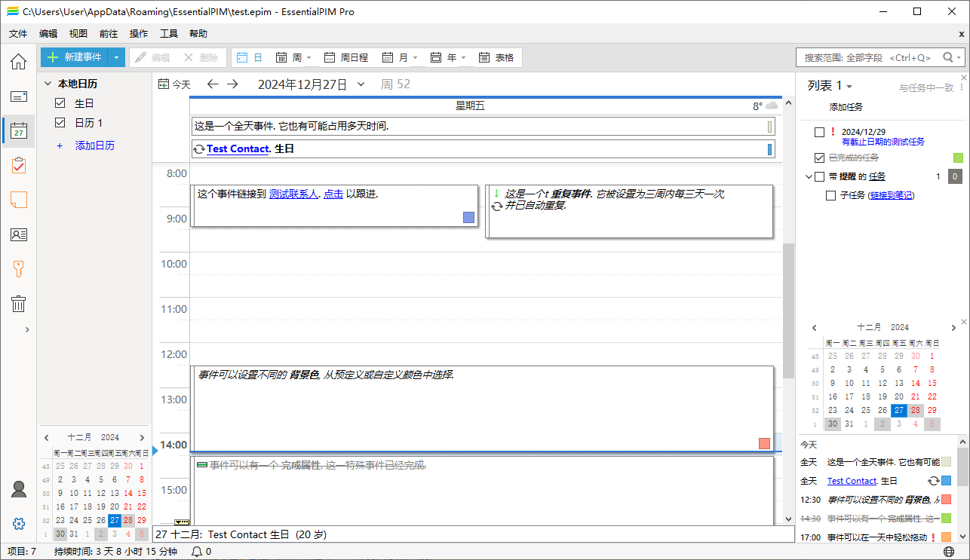Open the 操作 menu
The height and width of the screenshot is (560, 970).
point(139,33)
